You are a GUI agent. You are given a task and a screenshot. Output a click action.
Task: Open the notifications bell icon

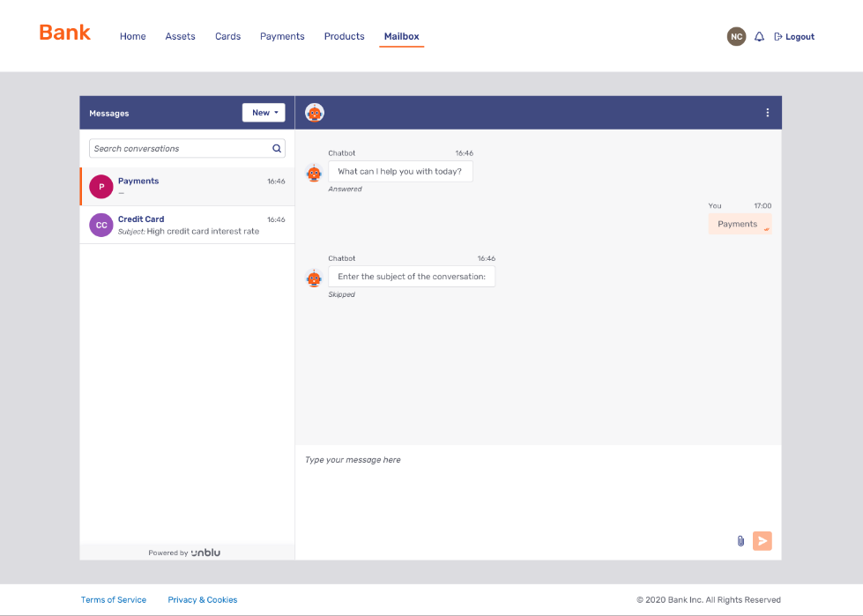pos(759,36)
